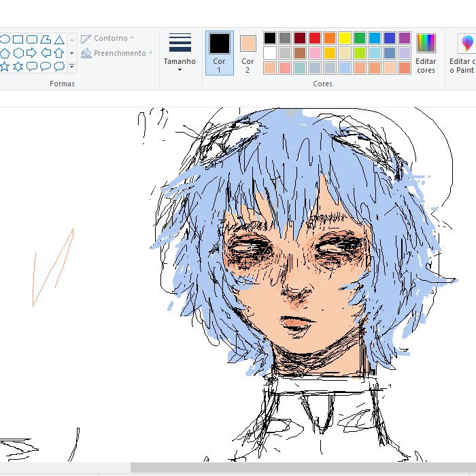Pick the turquoise blue swatch in top row
Screen dimensions: 476x476
click(375, 38)
